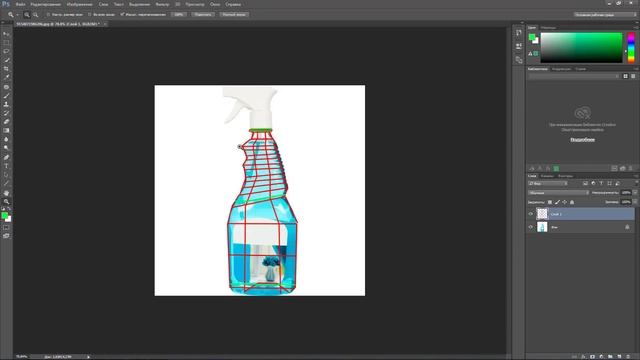The height and width of the screenshot is (360, 640).
Task: Switch Libraries panel to grid view
Action: point(625,76)
